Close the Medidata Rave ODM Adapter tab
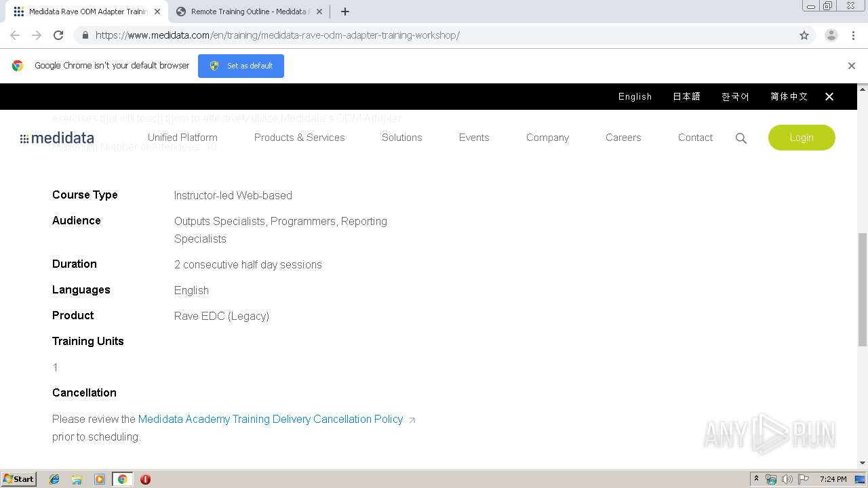Screen dimensions: 868x488 click(157, 12)
